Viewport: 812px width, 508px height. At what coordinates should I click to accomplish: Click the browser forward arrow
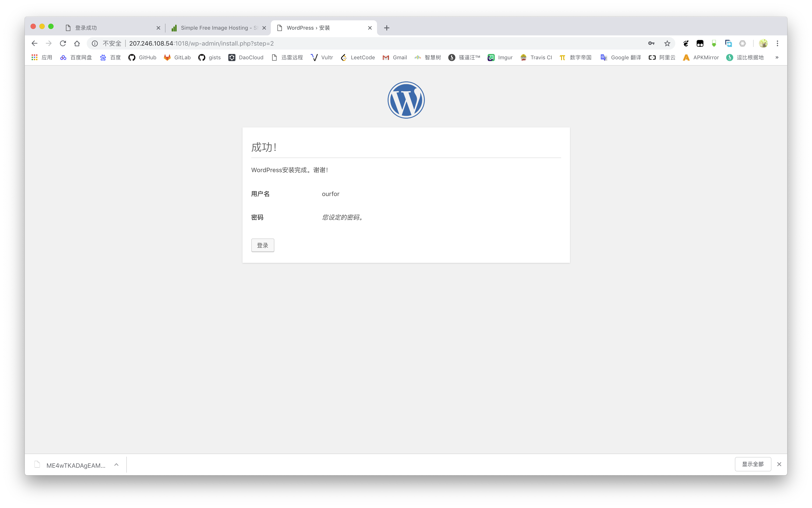[x=49, y=43]
